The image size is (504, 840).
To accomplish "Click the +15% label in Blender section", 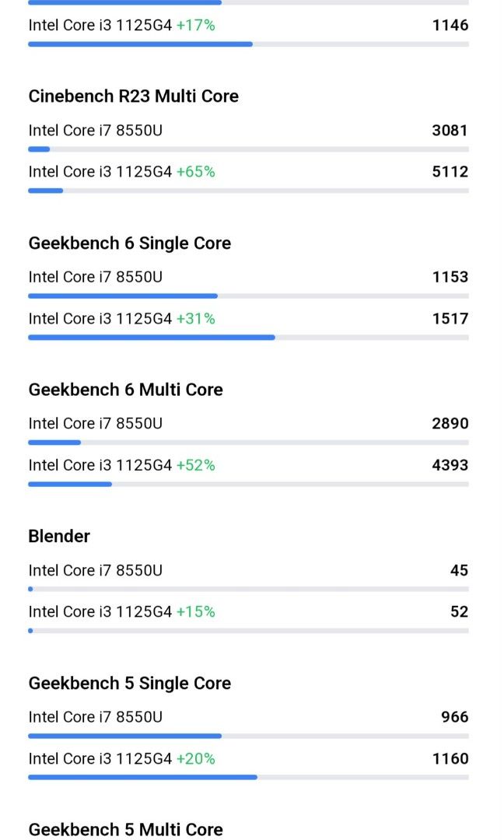I will tap(195, 612).
